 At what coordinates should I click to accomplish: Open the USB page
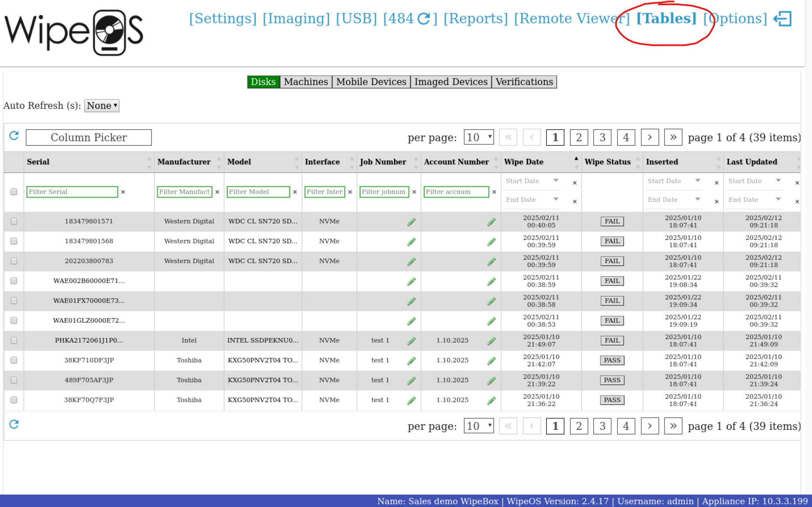coord(357,19)
